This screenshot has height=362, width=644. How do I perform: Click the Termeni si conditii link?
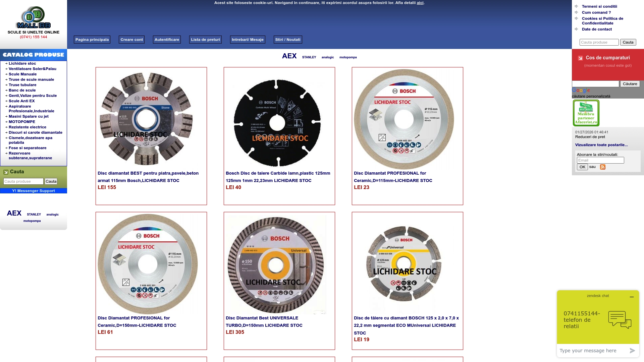pyautogui.click(x=599, y=6)
